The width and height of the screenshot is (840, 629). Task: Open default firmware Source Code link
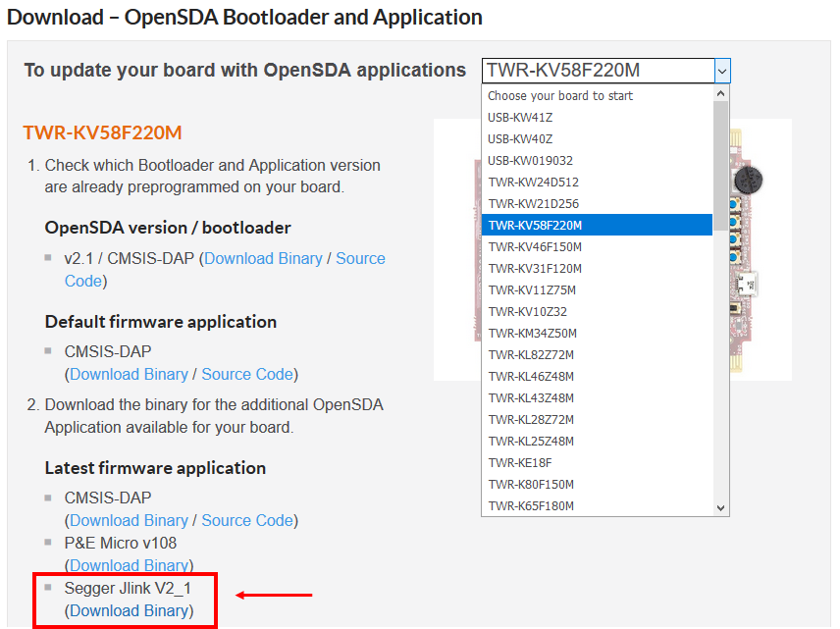[247, 375]
